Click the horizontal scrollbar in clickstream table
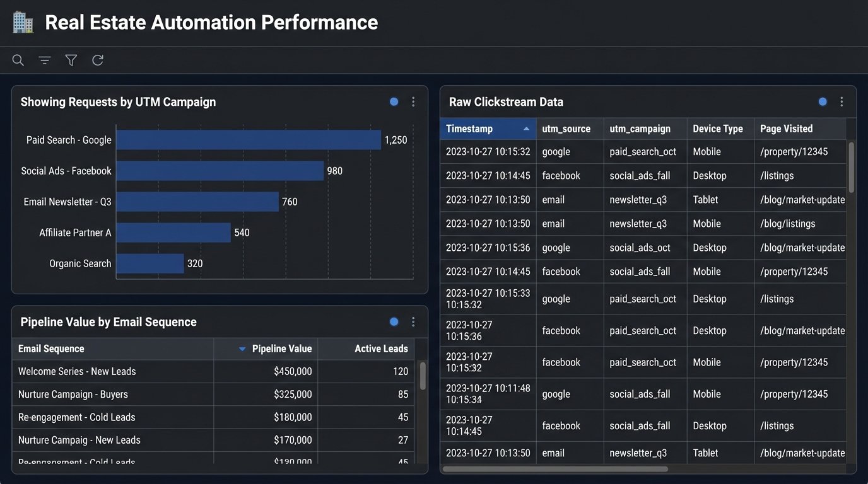Viewport: 868px width, 484px height. (555, 469)
